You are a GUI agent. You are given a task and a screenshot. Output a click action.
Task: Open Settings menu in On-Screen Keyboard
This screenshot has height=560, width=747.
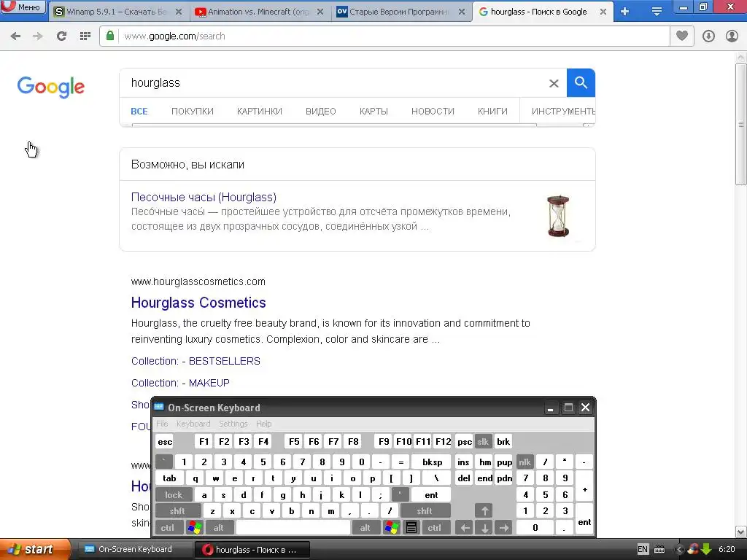click(233, 424)
